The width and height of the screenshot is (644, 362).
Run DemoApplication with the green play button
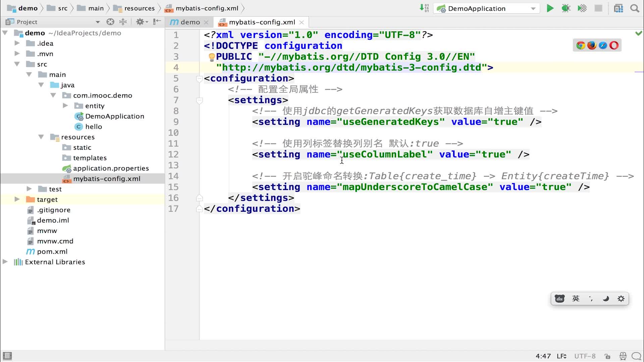coord(550,8)
